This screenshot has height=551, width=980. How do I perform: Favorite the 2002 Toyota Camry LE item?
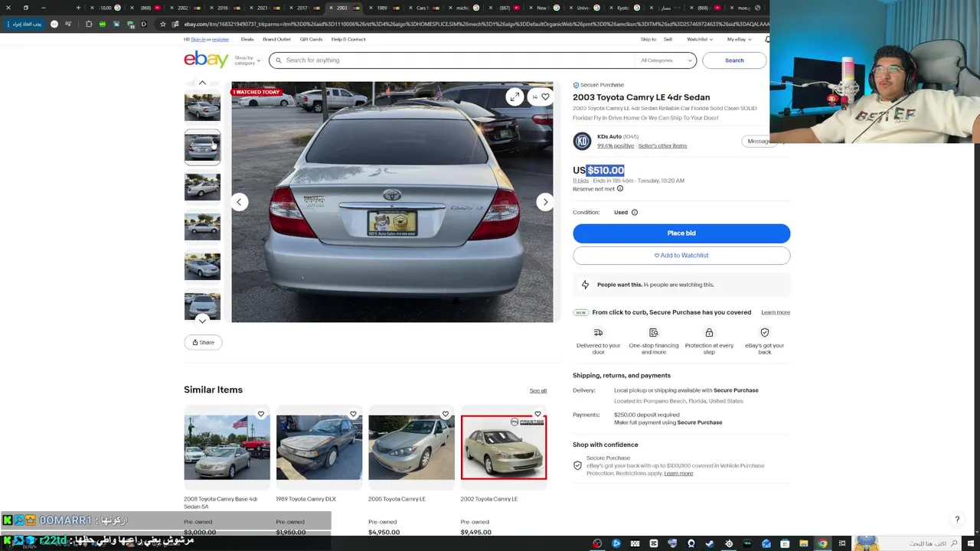tap(537, 414)
